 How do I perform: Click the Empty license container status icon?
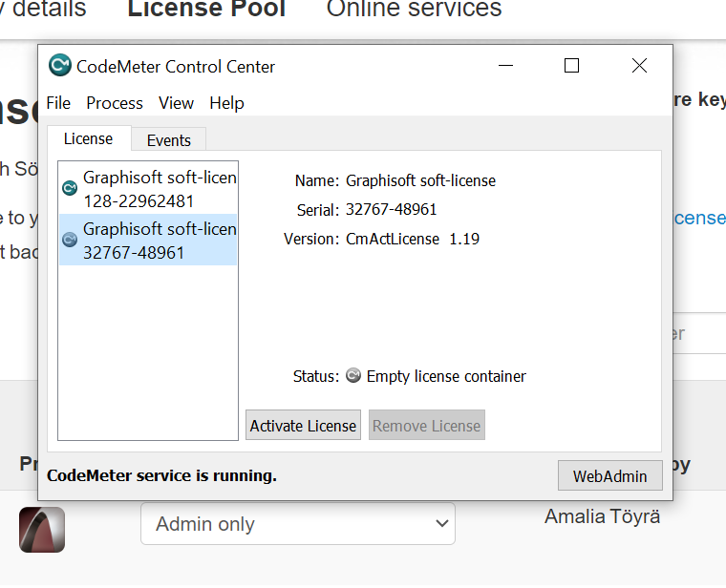(353, 376)
